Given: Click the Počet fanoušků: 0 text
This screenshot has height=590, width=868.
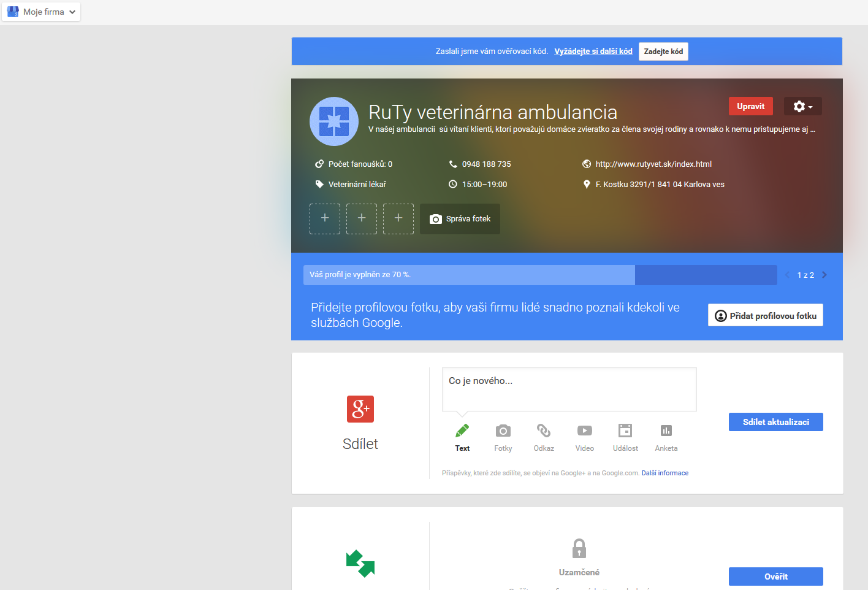Looking at the screenshot, I should pyautogui.click(x=360, y=164).
